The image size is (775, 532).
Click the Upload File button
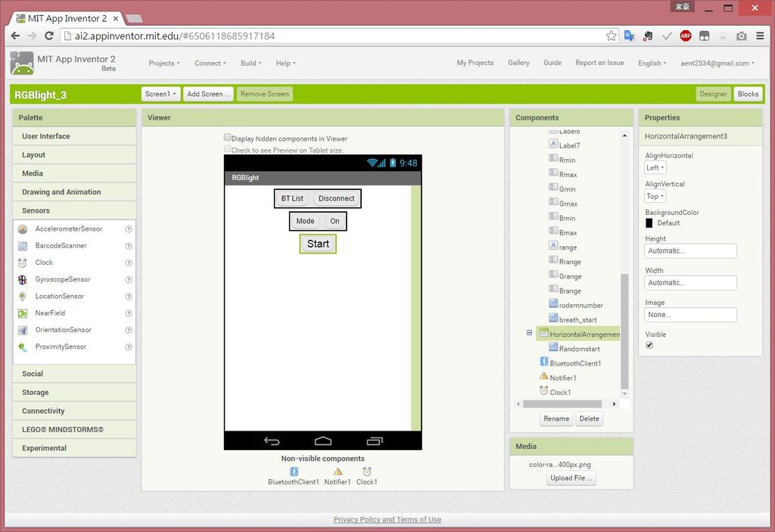coord(571,478)
